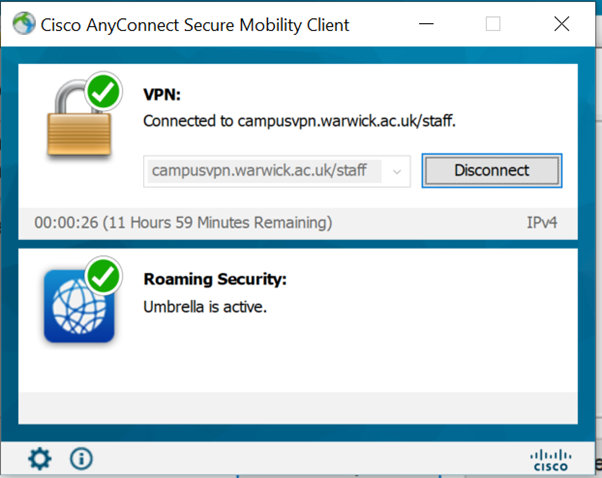Click the IPv4 status label
The image size is (602, 478).
(545, 222)
